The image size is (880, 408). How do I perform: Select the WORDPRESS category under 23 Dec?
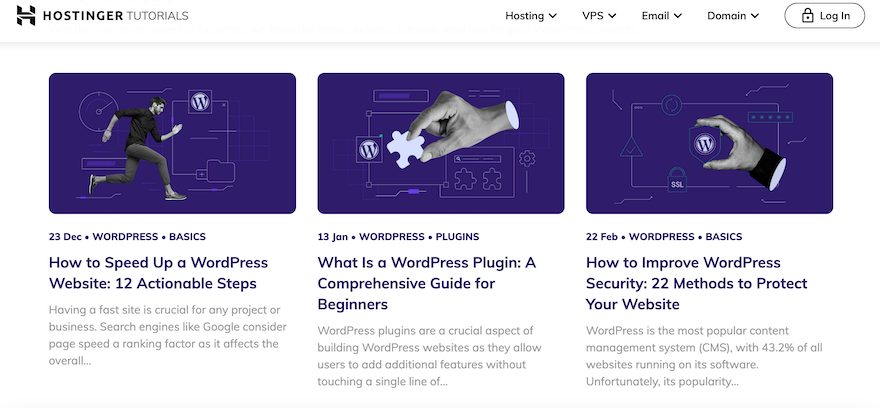pos(125,237)
